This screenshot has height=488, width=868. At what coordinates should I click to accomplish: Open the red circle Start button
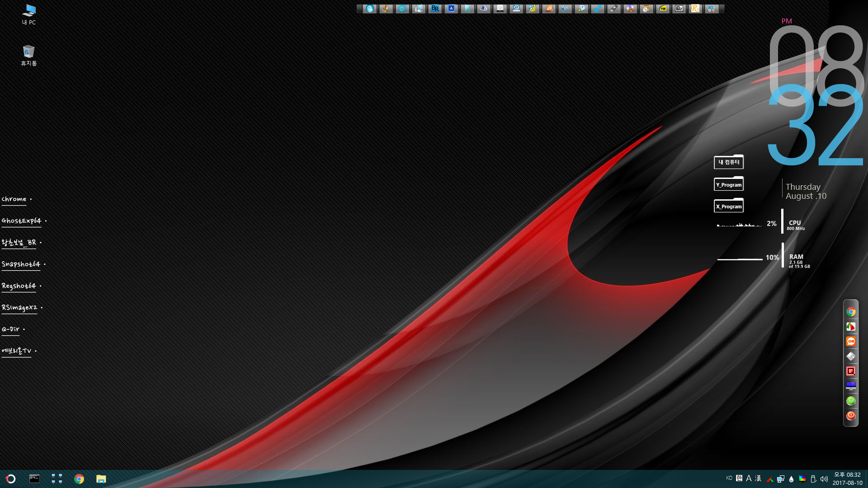coord(11,479)
